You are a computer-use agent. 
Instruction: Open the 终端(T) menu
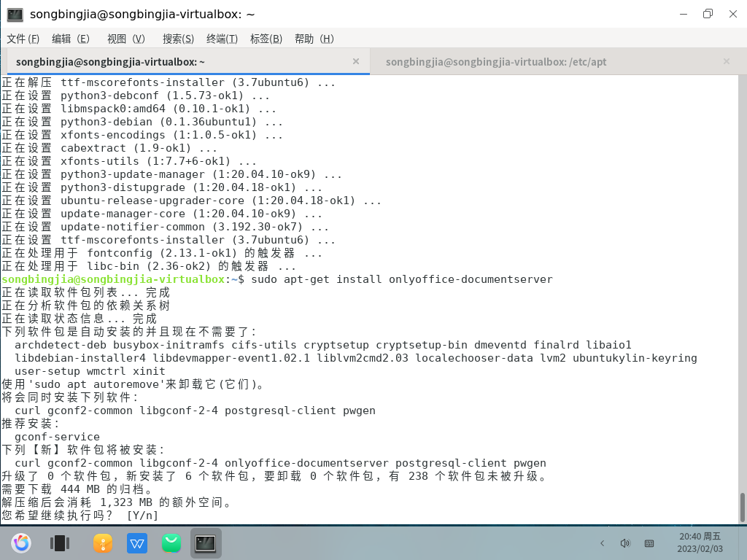[222, 39]
